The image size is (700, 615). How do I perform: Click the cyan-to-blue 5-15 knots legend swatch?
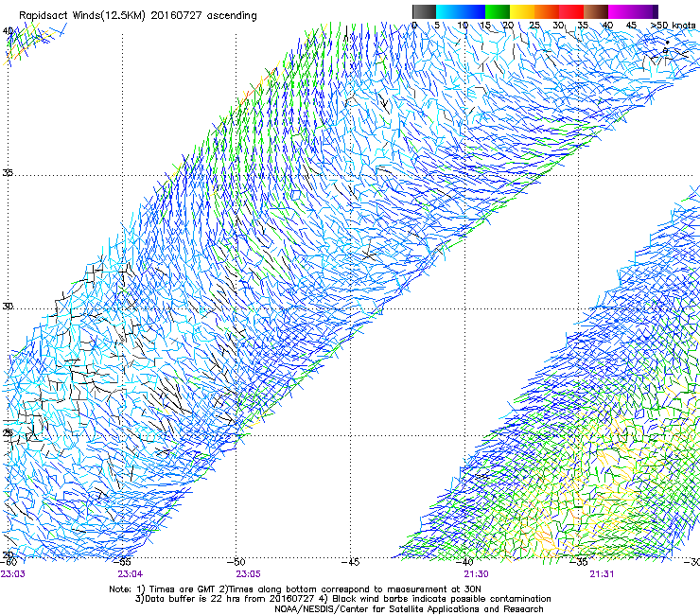tap(461, 11)
